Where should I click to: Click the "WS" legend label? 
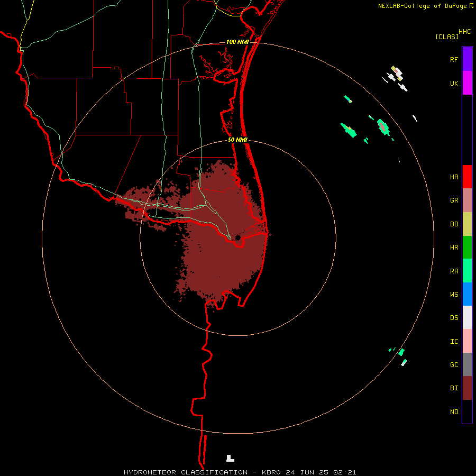pos(454,295)
